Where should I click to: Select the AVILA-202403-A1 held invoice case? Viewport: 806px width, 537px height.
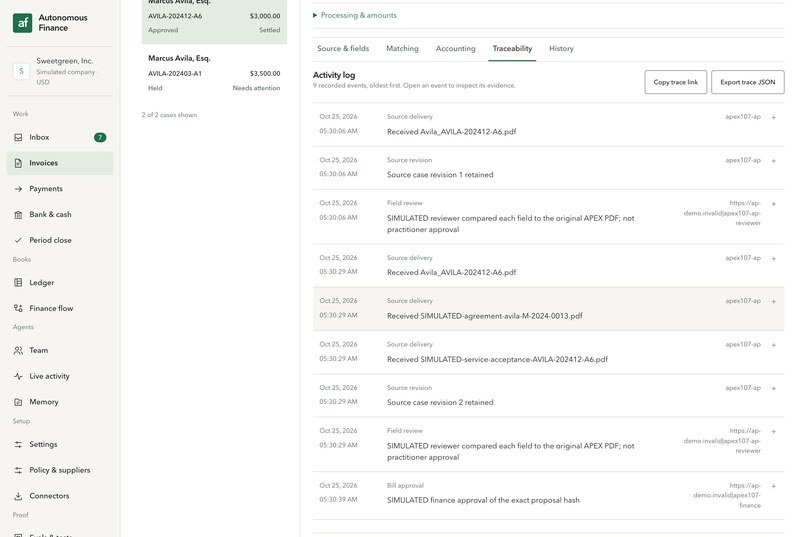214,73
